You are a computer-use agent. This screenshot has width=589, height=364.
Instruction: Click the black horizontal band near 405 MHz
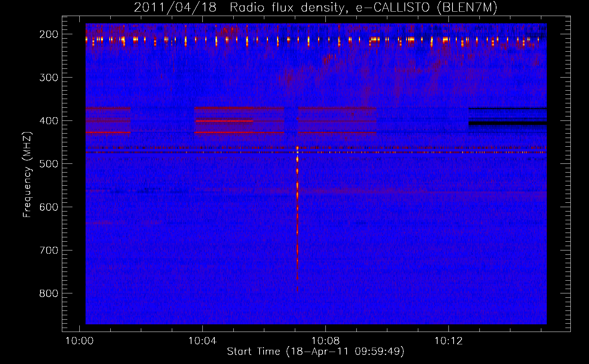(507, 123)
